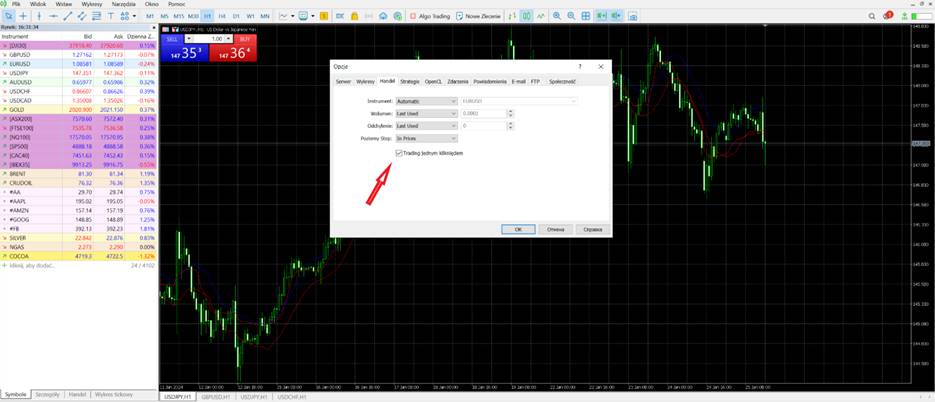Switch chart to line chart type
The width and height of the screenshot is (935, 402).
[x=541, y=16]
